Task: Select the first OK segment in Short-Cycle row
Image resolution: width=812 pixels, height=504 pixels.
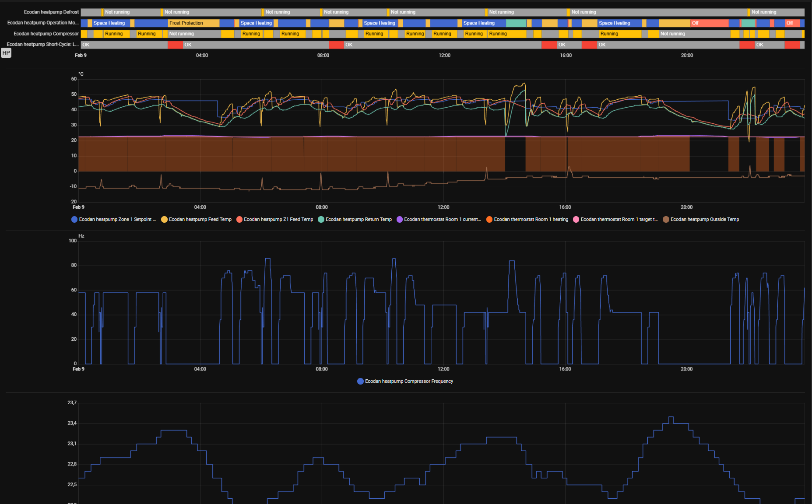Action: click(x=124, y=45)
